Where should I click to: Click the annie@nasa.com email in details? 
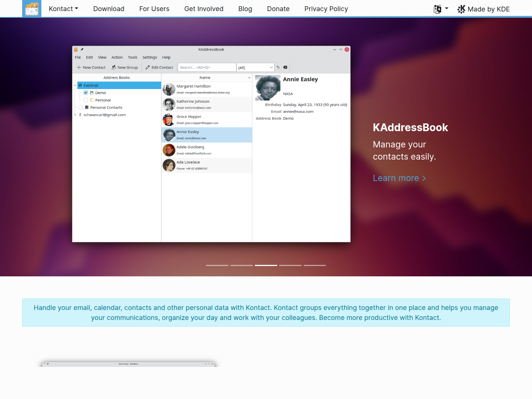[298, 112]
